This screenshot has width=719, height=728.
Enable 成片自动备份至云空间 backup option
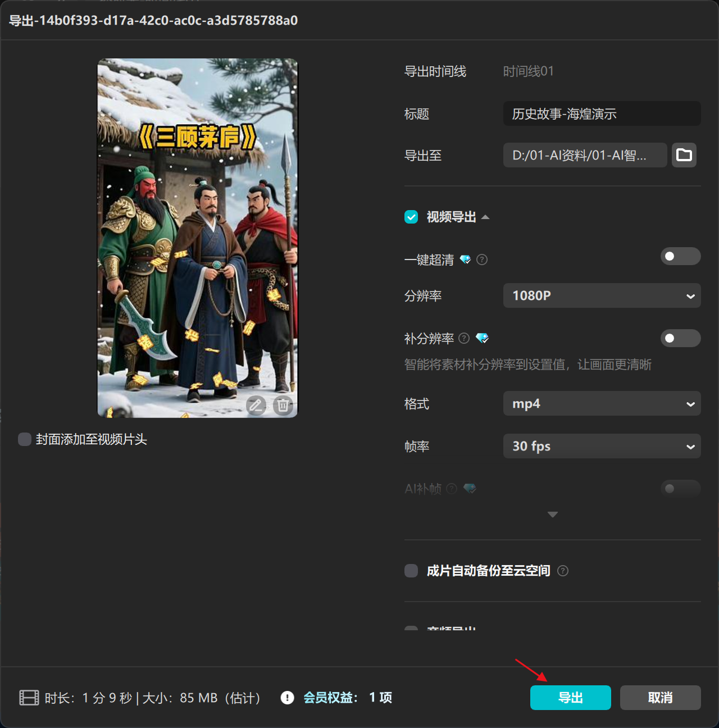(411, 571)
